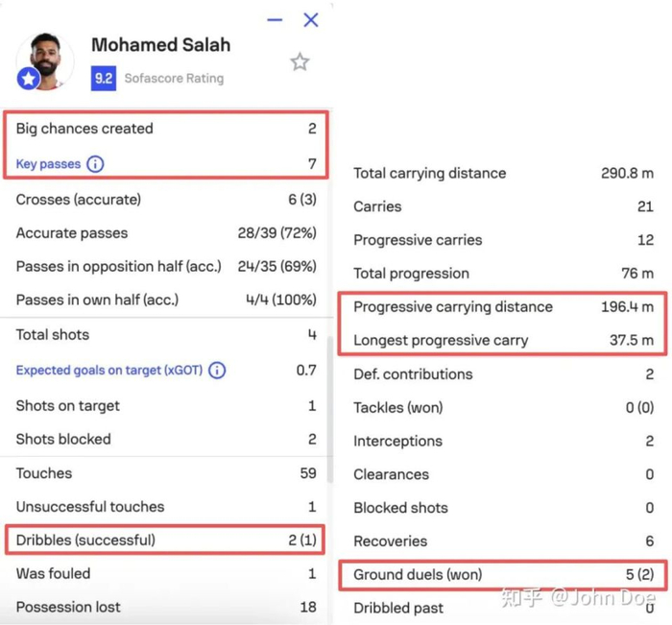This screenshot has height=625, width=672.
Task: Select the Accurate passes row
Action: tap(165, 233)
